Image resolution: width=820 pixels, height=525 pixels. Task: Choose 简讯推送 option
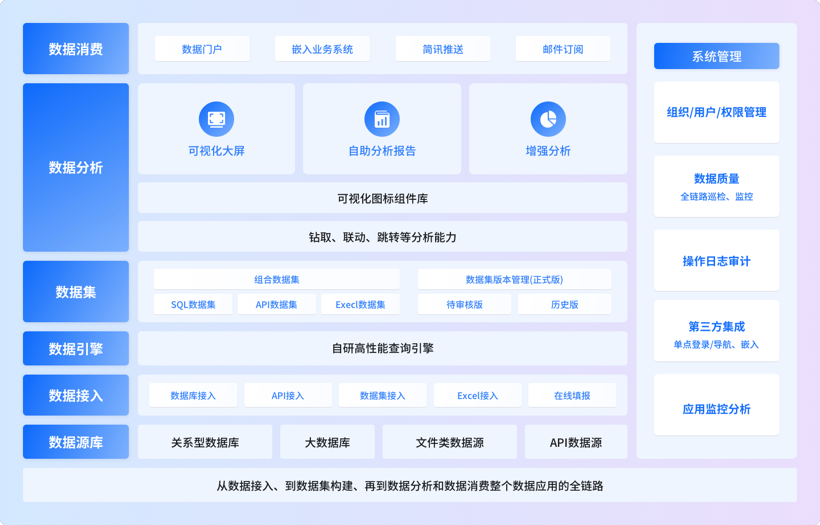442,49
